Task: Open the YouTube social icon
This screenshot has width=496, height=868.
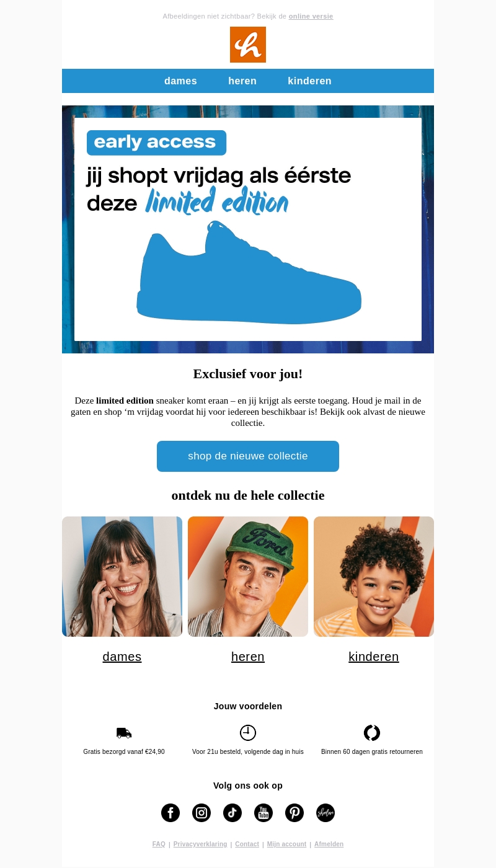Action: click(263, 813)
